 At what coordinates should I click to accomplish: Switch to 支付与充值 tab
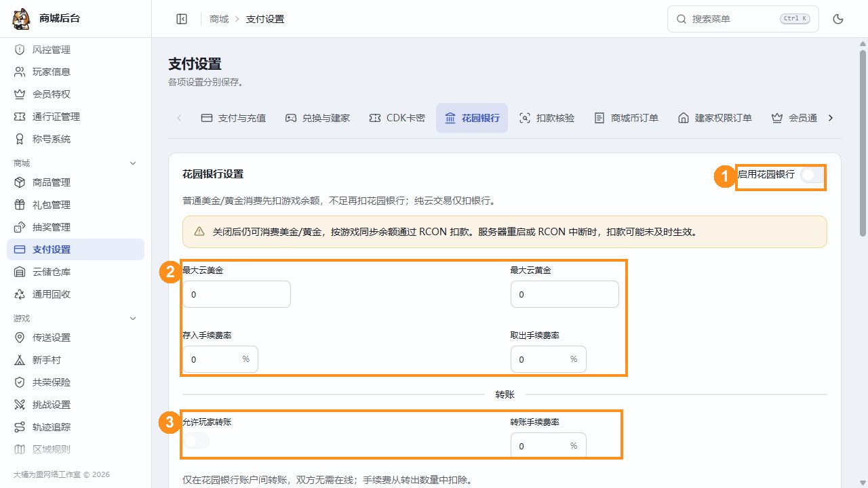pyautogui.click(x=233, y=118)
